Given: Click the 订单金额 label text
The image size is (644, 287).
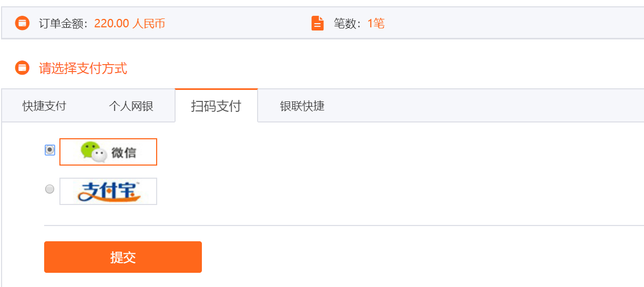Looking at the screenshot, I should [x=62, y=23].
